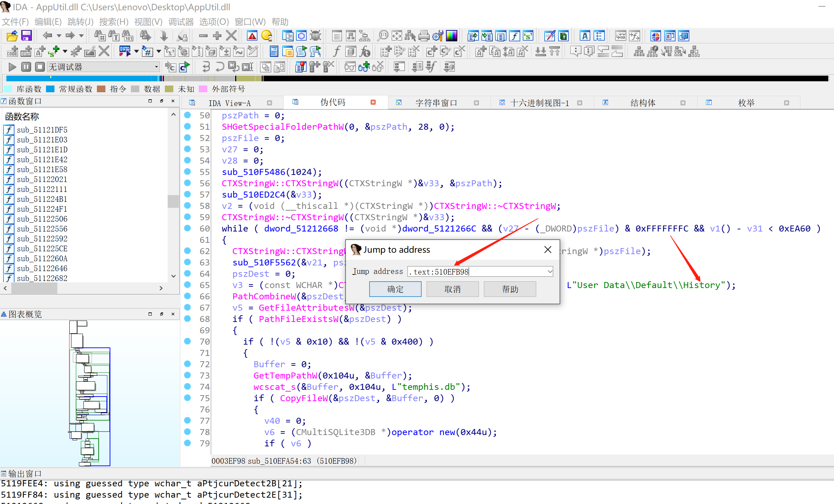Expand the Jump address history dropdown
834x504 pixels.
click(x=550, y=271)
